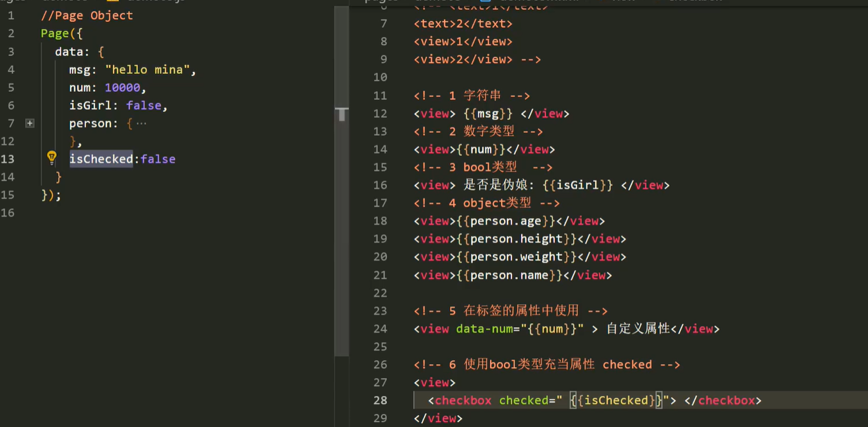This screenshot has height=427, width=868.
Task: Click the Page({ call on line 2
Action: pos(61,33)
